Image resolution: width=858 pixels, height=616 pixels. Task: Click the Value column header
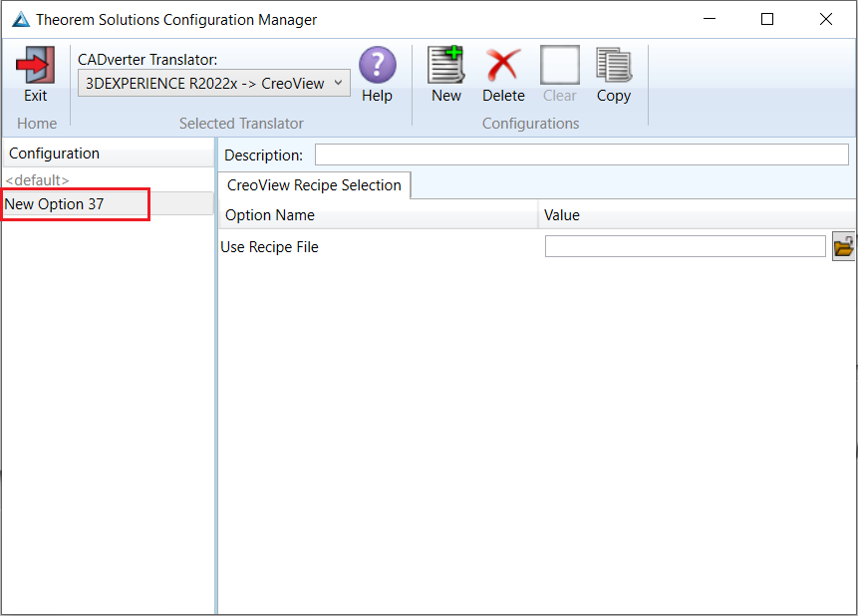click(698, 215)
